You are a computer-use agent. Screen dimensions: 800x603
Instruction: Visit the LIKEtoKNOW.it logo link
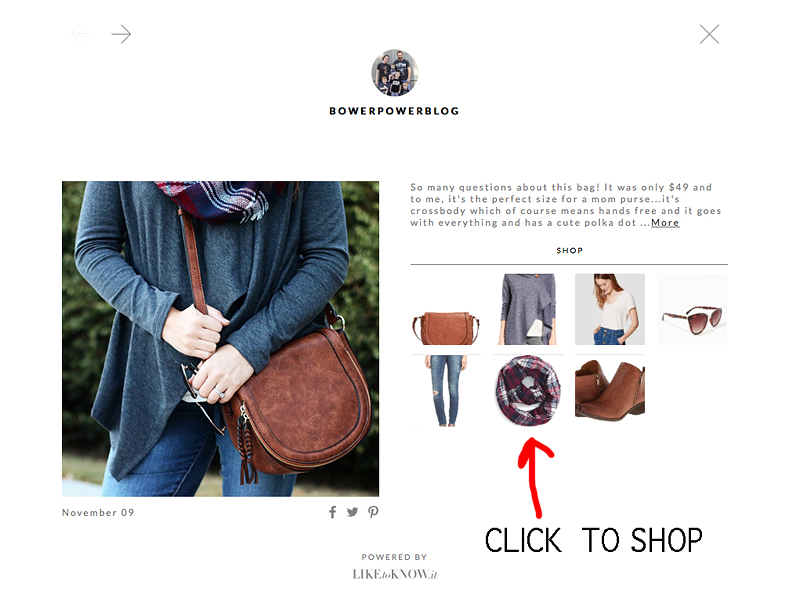pos(394,574)
